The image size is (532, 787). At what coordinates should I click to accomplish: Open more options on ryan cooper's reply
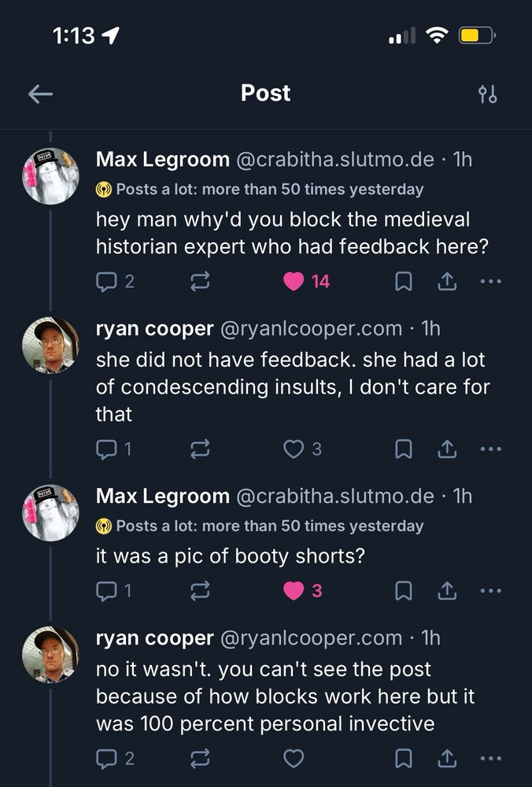[x=491, y=449]
